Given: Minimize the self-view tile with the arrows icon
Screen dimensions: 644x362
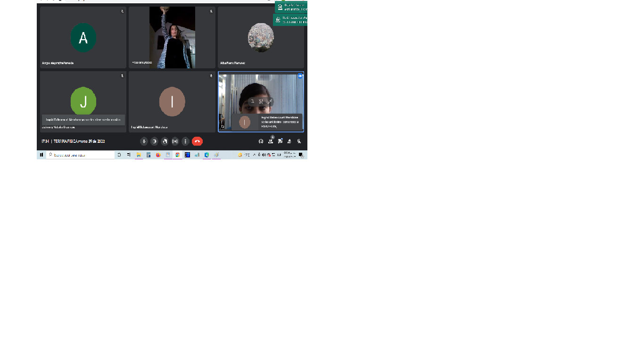Looking at the screenshot, I should click(269, 101).
